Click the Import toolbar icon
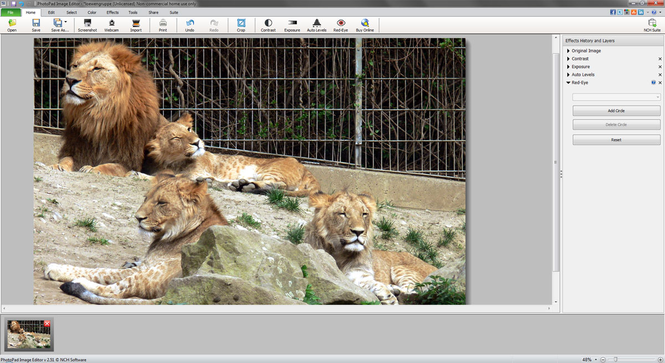Viewport: 665px width, 363px height. click(136, 25)
